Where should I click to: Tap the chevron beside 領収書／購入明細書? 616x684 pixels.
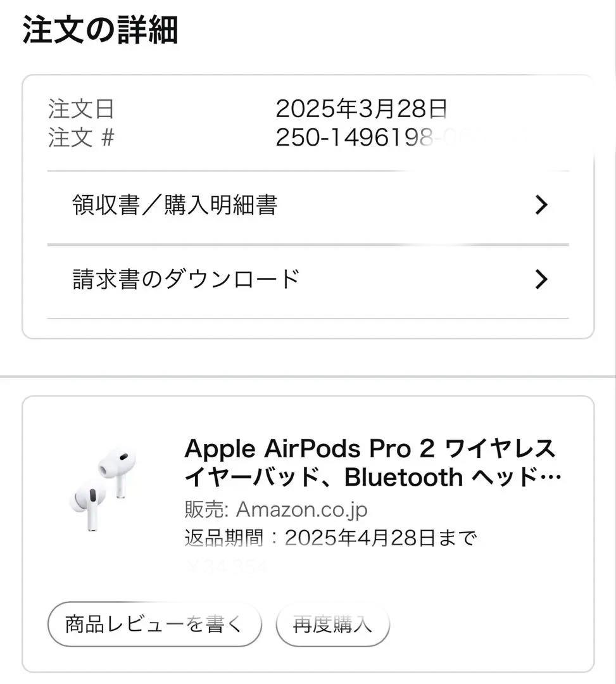tap(541, 204)
